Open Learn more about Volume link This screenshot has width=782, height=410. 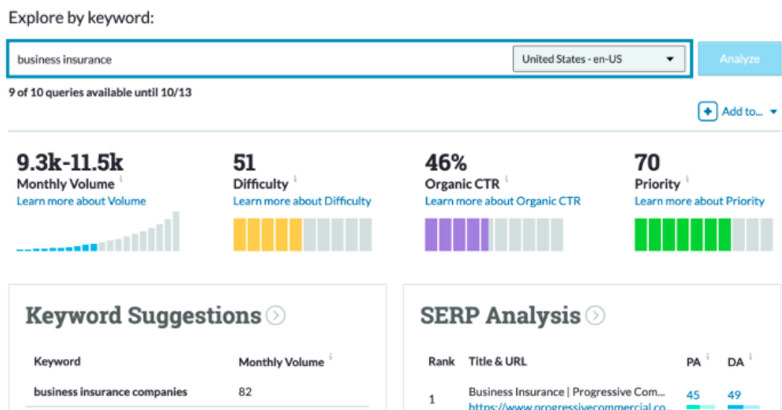click(81, 201)
